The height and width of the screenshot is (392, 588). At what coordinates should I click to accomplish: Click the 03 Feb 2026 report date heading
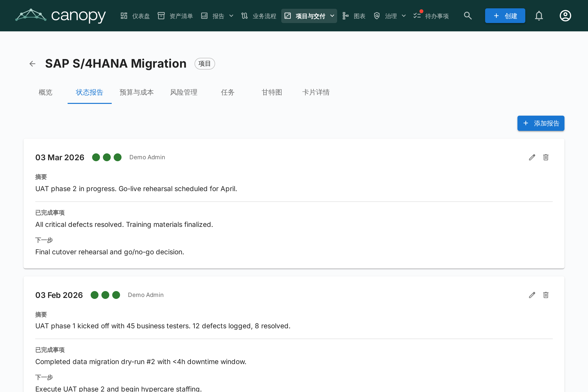(59, 295)
